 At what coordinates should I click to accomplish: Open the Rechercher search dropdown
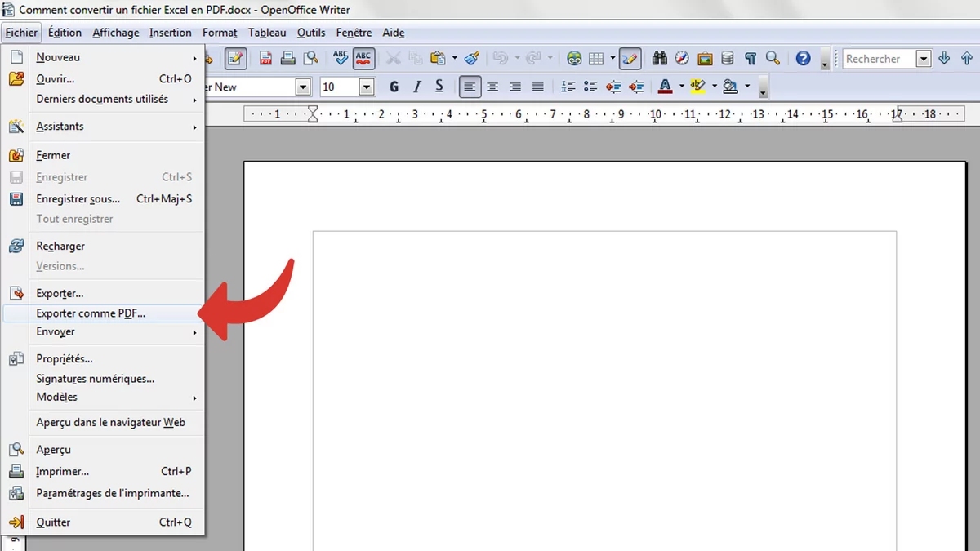pos(924,58)
